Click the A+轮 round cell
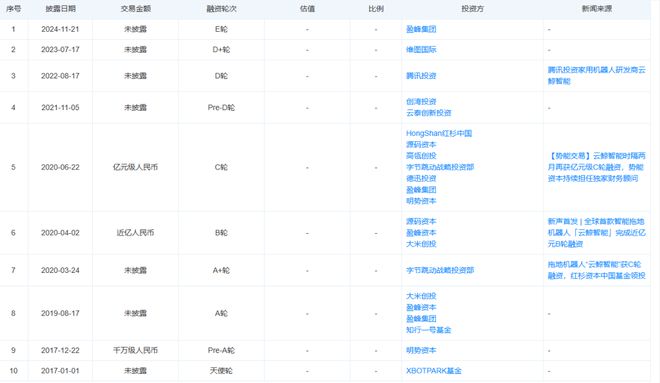This screenshot has width=660, height=383. [x=221, y=270]
